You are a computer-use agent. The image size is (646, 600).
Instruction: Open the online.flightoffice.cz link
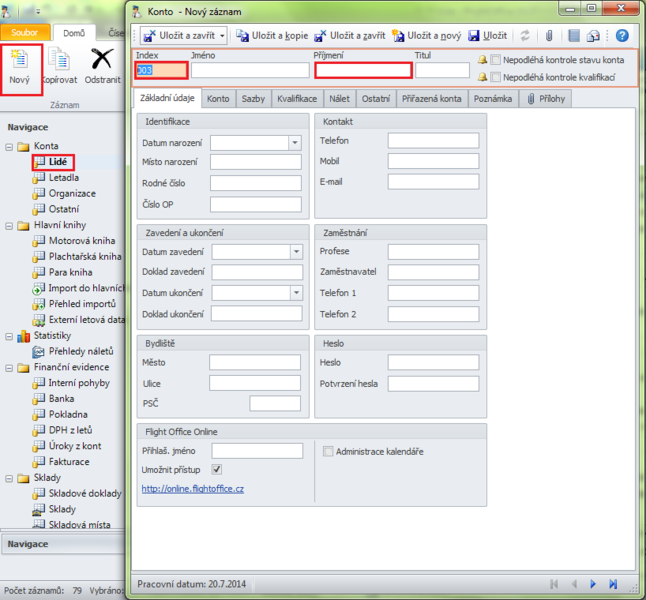192,489
